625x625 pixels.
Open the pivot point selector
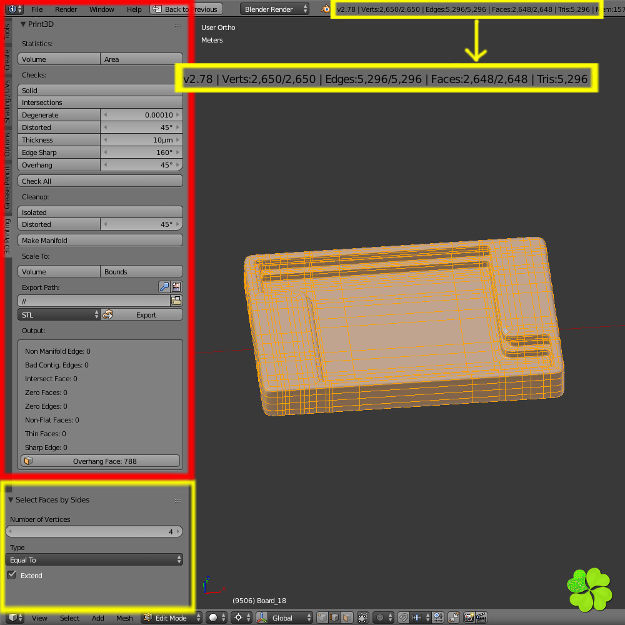241,617
